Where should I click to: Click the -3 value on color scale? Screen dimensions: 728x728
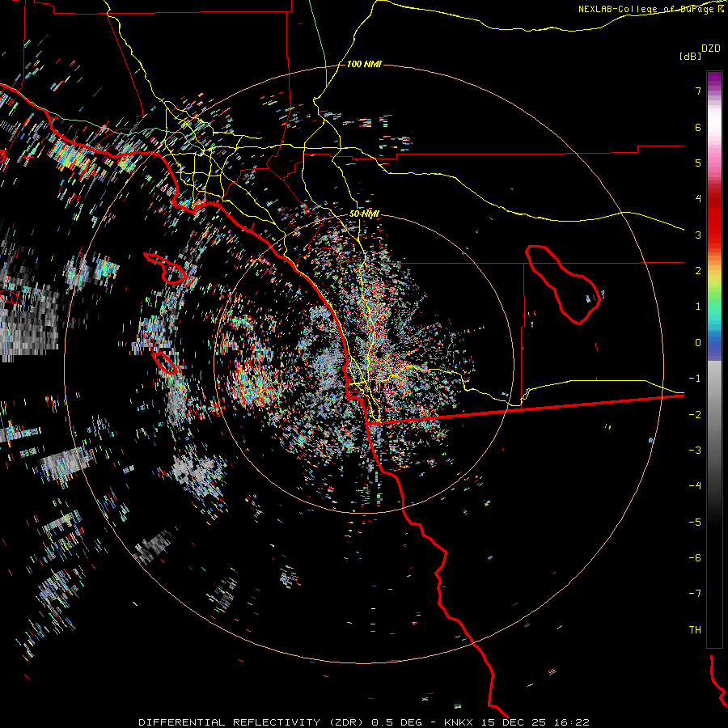click(695, 451)
